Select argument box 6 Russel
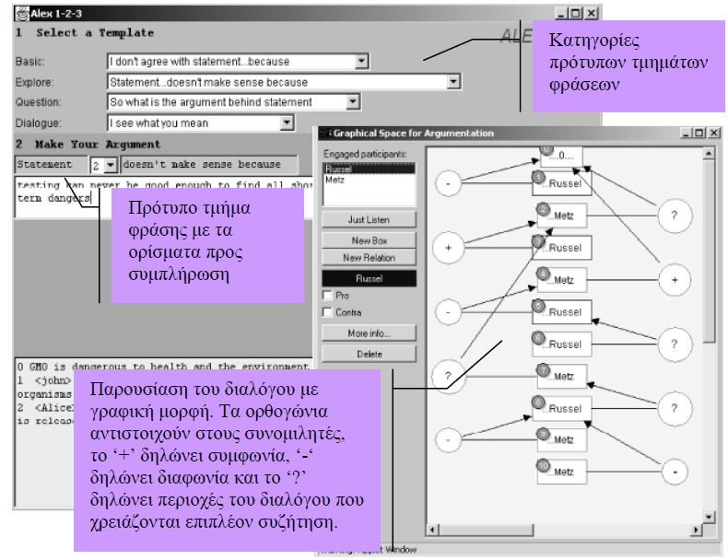728x560 pixels. (x=562, y=344)
